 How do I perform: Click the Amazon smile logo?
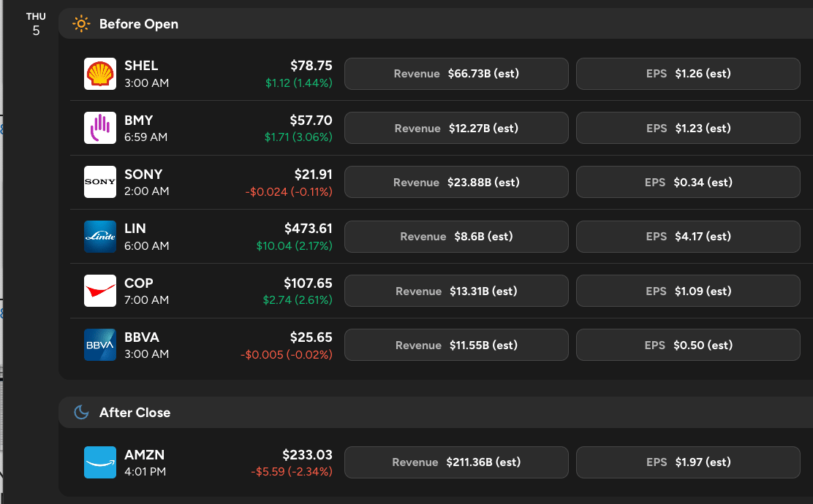tap(100, 462)
